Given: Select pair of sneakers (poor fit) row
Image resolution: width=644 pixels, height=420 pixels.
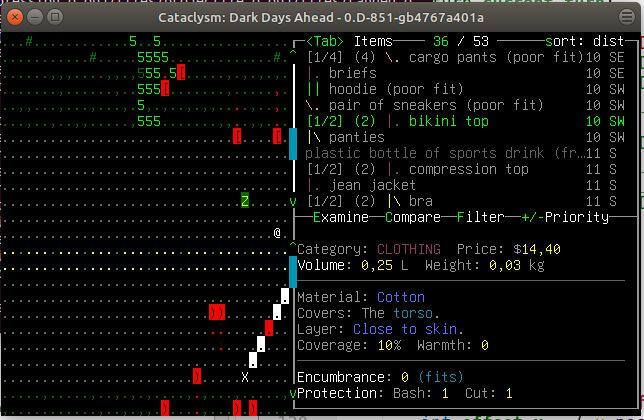Looking at the screenshot, I should (x=466, y=105).
